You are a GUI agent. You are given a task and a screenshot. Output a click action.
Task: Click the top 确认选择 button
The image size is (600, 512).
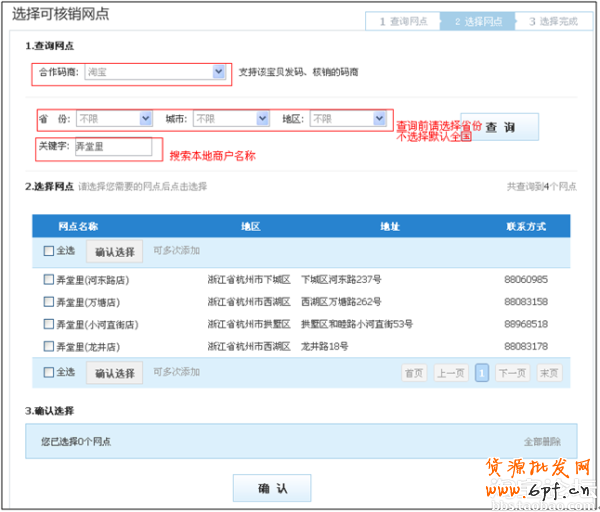[x=114, y=251]
